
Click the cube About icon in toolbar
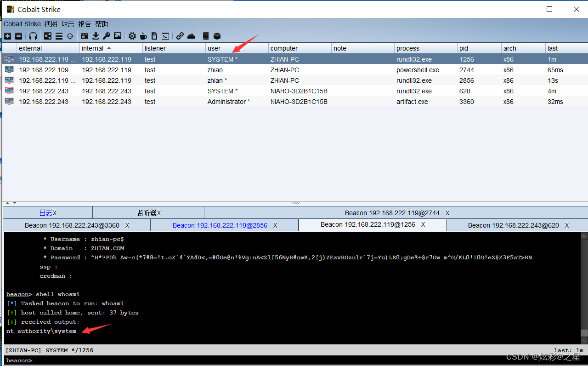(217, 36)
